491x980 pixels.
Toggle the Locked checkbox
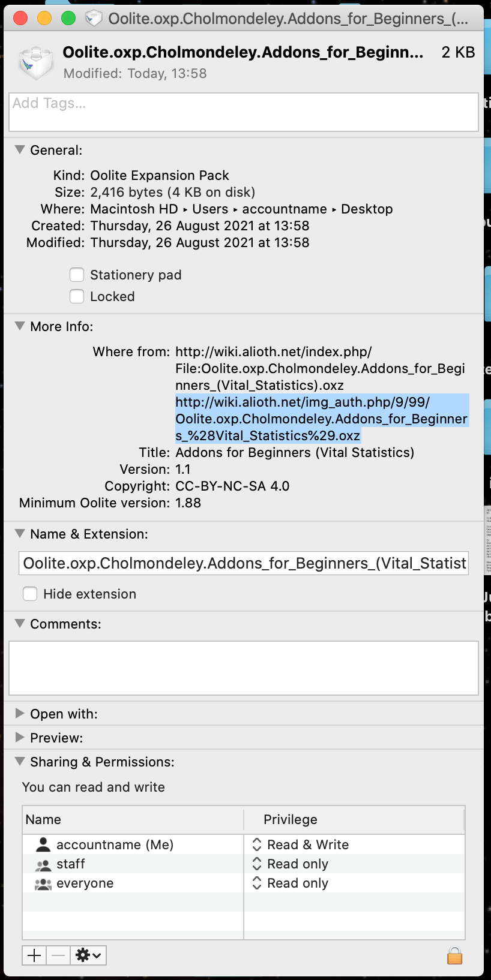pos(77,296)
